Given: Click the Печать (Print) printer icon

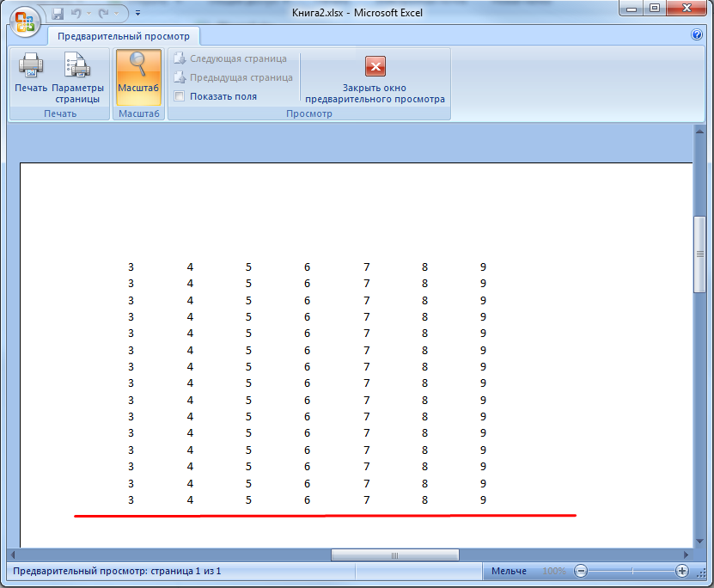Looking at the screenshot, I should click(31, 65).
